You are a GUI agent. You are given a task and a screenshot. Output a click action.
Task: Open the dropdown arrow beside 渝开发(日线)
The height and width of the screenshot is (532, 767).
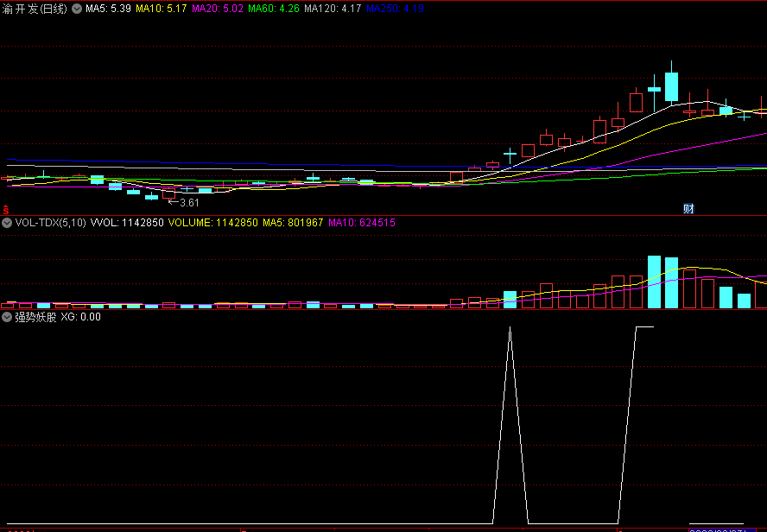point(77,9)
